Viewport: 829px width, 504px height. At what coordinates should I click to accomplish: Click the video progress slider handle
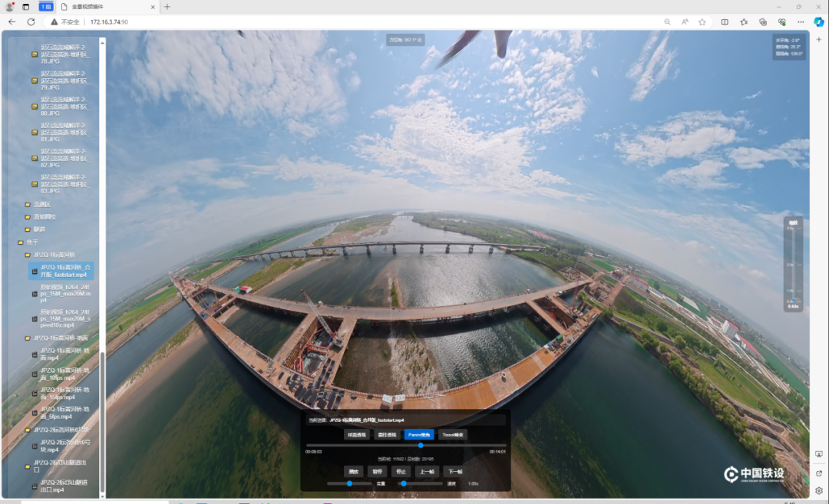421,446
